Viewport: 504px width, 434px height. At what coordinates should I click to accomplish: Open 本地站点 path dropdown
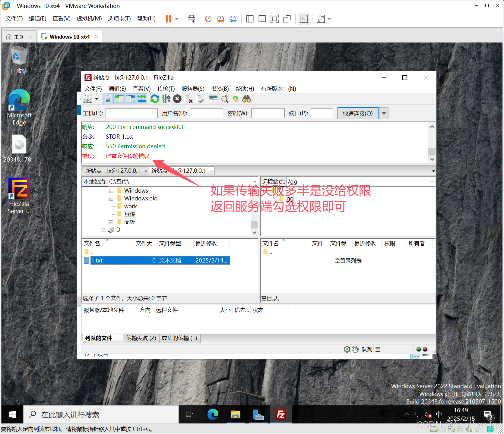click(x=255, y=181)
